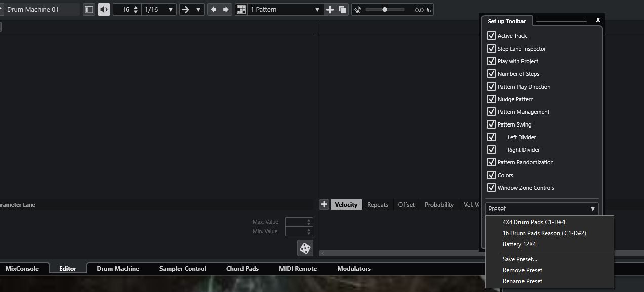The height and width of the screenshot is (292, 644).
Task: Select the Probability parameter lane tab
Action: (439, 204)
